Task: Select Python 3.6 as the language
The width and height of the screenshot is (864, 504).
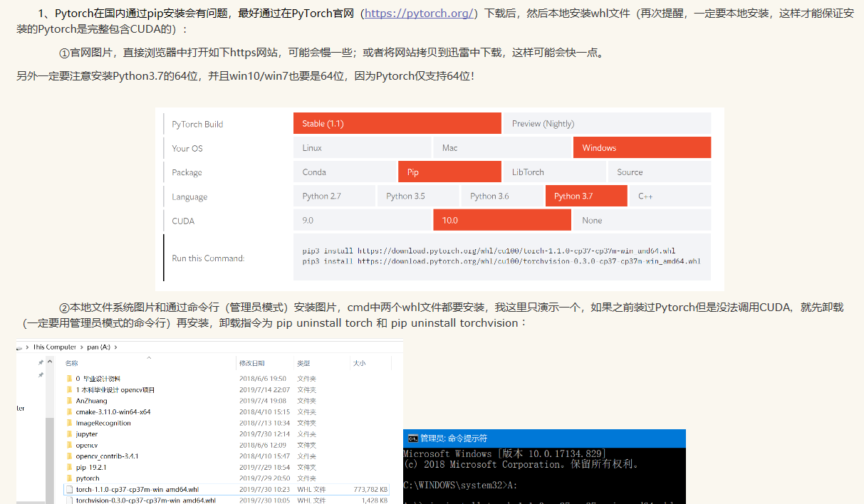Action: 502,195
